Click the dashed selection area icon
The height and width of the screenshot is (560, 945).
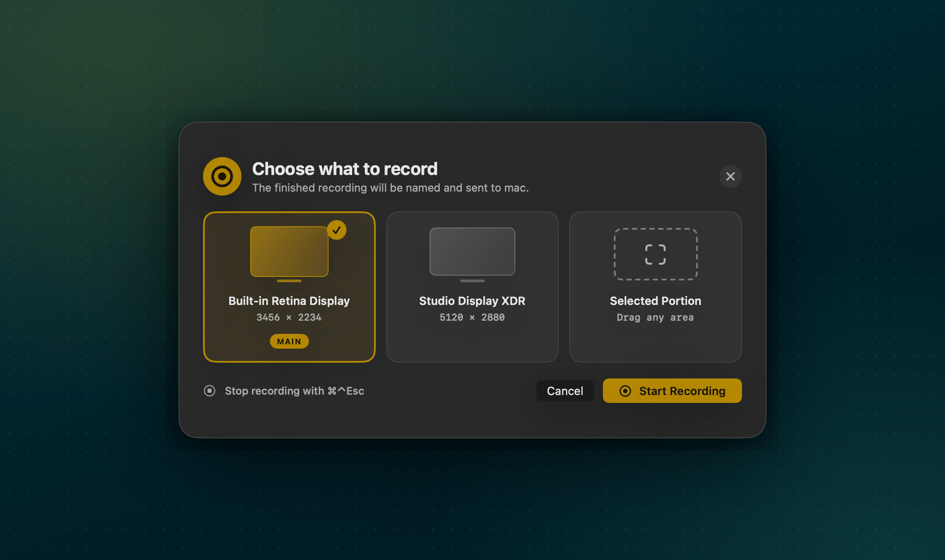pyautogui.click(x=655, y=254)
